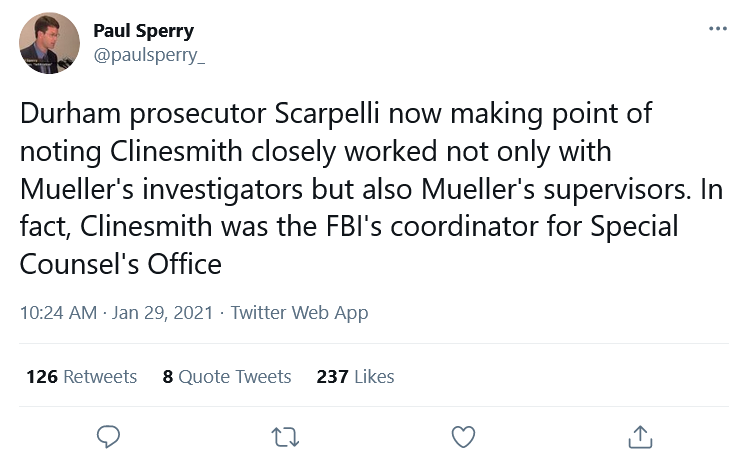The image size is (748, 467).
Task: Click the number 237 beside Likes
Action: tap(332, 376)
